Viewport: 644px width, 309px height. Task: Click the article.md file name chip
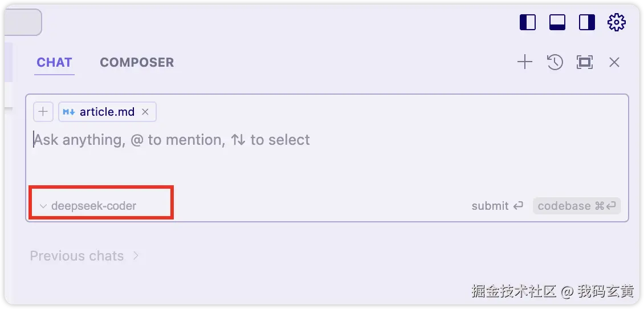tap(107, 112)
